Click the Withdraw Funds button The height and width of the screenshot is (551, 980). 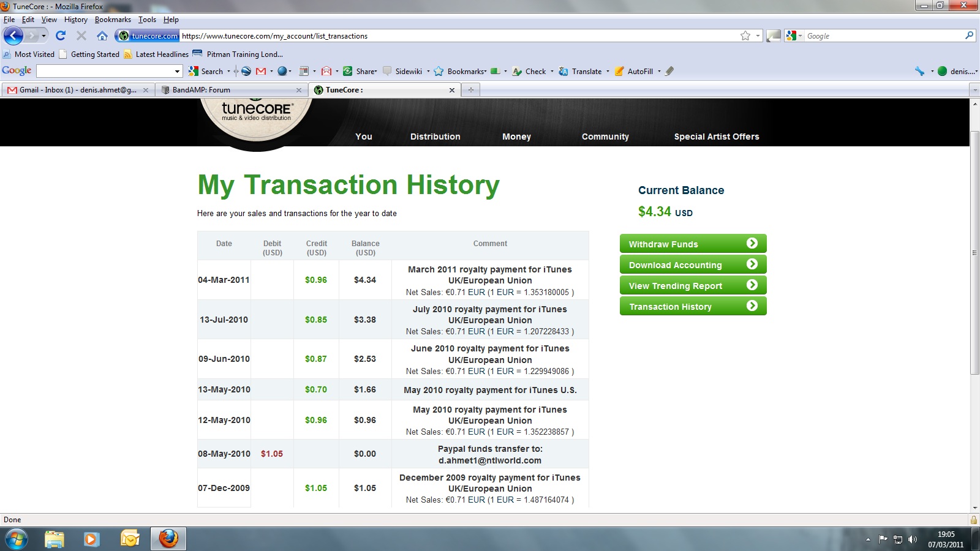tap(693, 244)
